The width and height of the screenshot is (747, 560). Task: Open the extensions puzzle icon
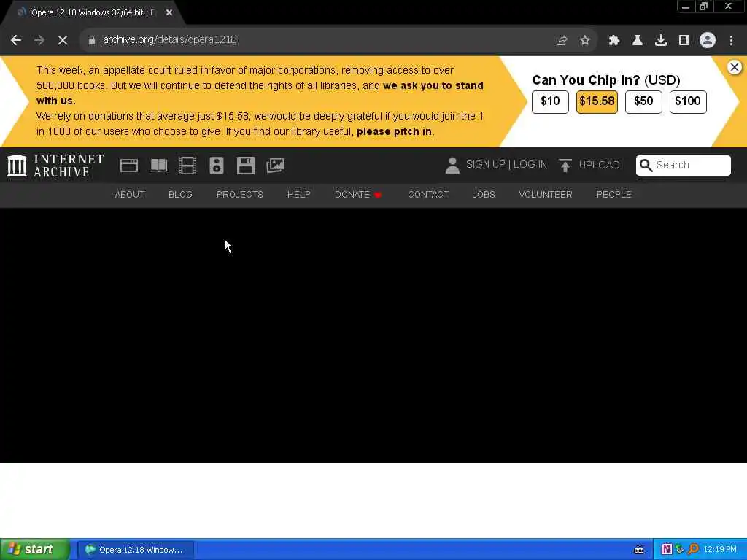coord(614,41)
